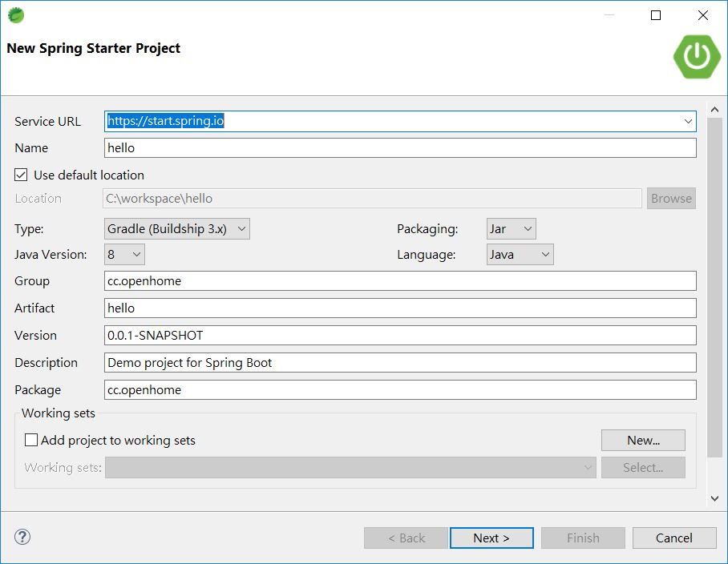Click the Version field showing 0.0.1-SNAPSHOT

pyautogui.click(x=321, y=335)
